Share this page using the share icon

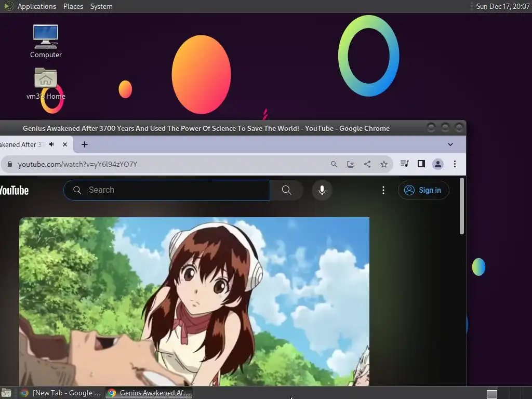click(x=367, y=164)
